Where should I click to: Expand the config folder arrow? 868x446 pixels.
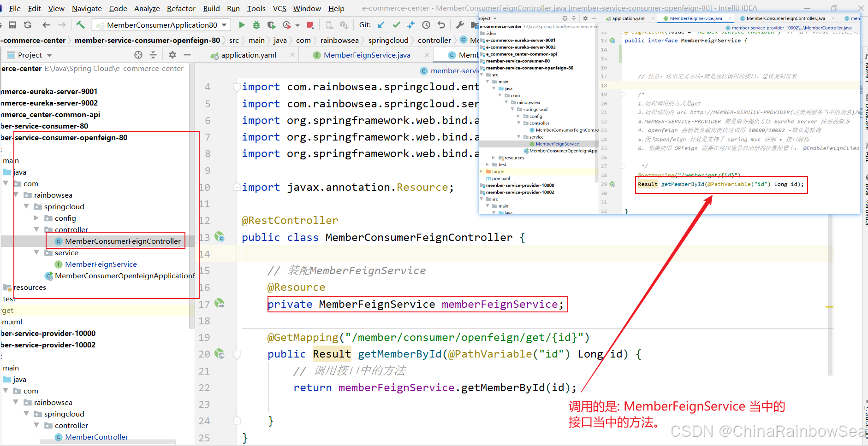(36, 218)
